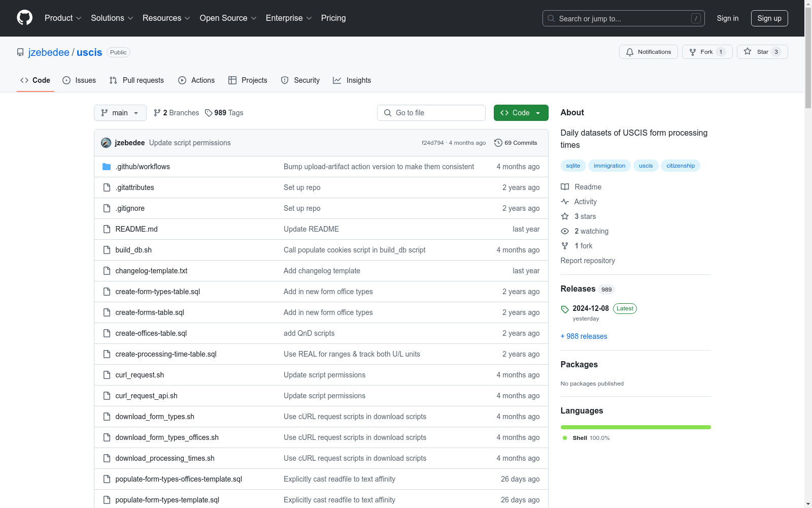The image size is (812, 508).
Task: Click the star icon beside 3 stars
Action: tap(565, 216)
